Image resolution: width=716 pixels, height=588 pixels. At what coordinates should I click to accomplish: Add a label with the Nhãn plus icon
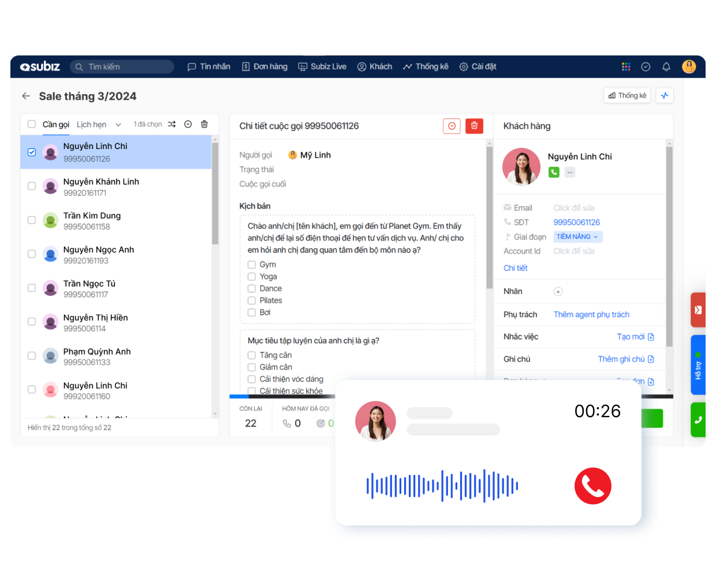click(558, 292)
